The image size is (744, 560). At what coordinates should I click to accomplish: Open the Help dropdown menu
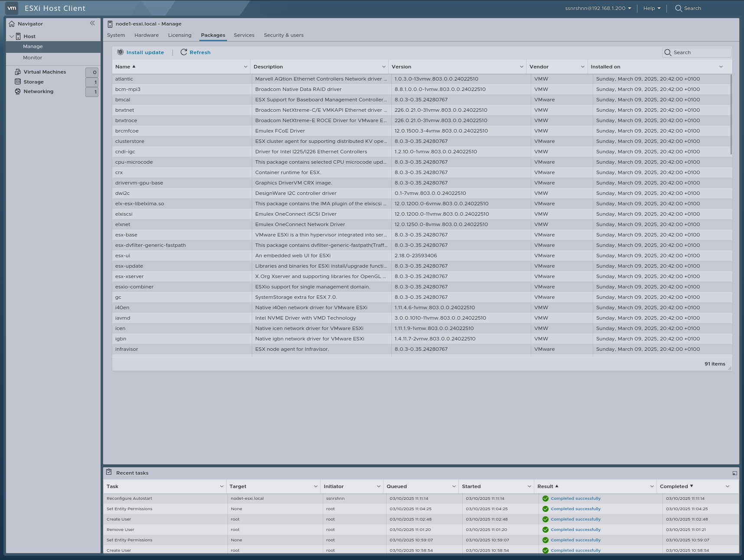(x=652, y=8)
